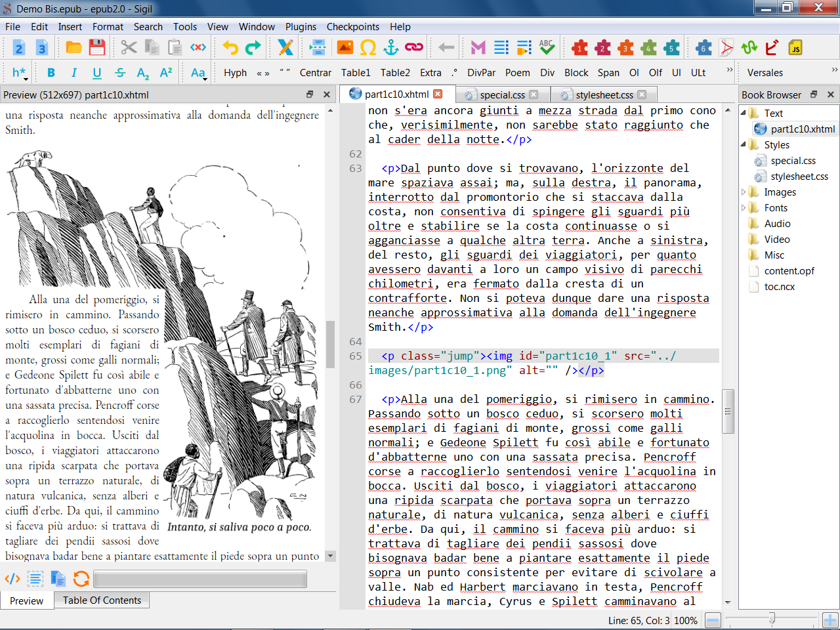Select content.opf in Book Browser
Screen dimensions: 840x630
789,270
